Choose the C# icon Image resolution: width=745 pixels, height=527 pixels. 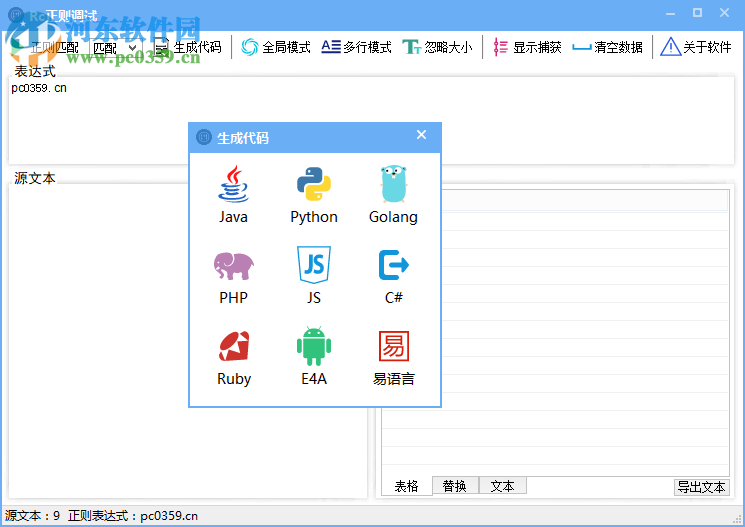[x=393, y=265]
